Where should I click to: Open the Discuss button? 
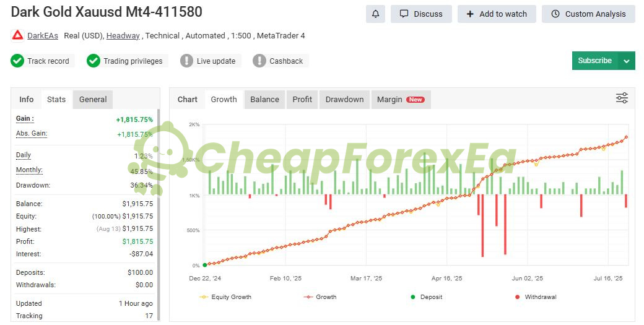[421, 14]
